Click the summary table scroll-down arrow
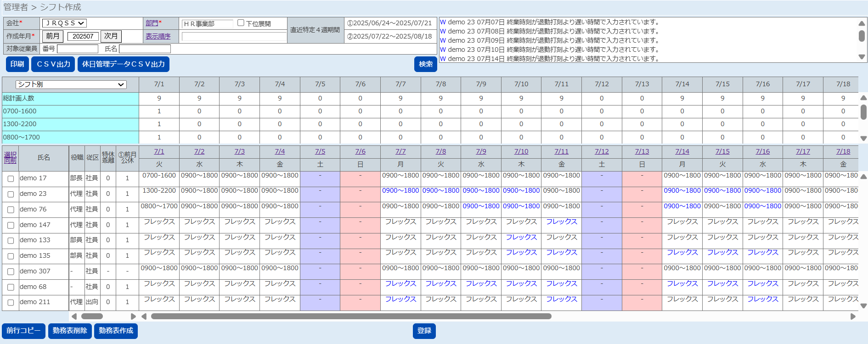868x344 pixels. point(863,138)
